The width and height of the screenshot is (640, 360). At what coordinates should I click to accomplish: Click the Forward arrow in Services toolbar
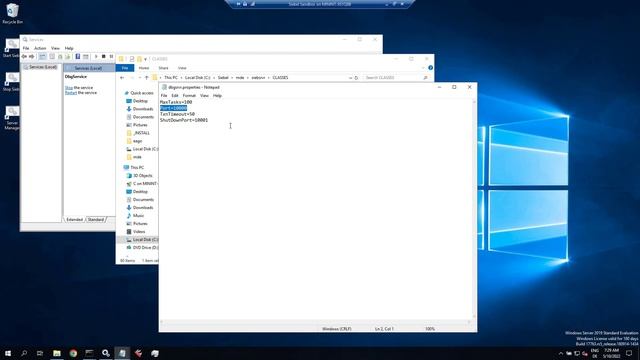pos(31,56)
